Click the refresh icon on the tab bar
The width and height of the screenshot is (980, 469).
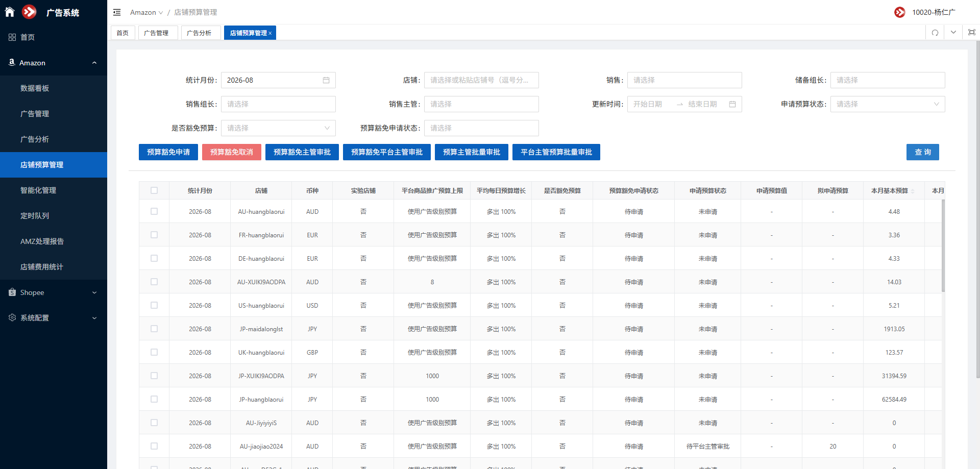935,33
